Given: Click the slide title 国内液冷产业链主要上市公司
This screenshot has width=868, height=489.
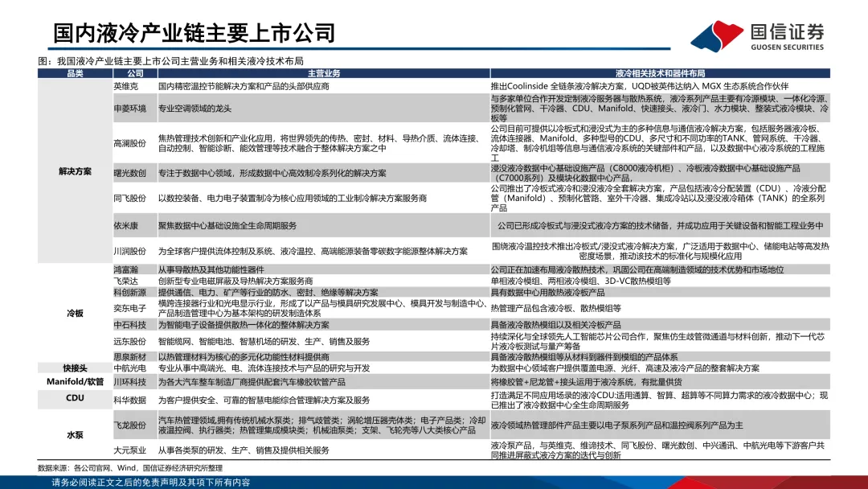Looking at the screenshot, I should pos(194,33).
